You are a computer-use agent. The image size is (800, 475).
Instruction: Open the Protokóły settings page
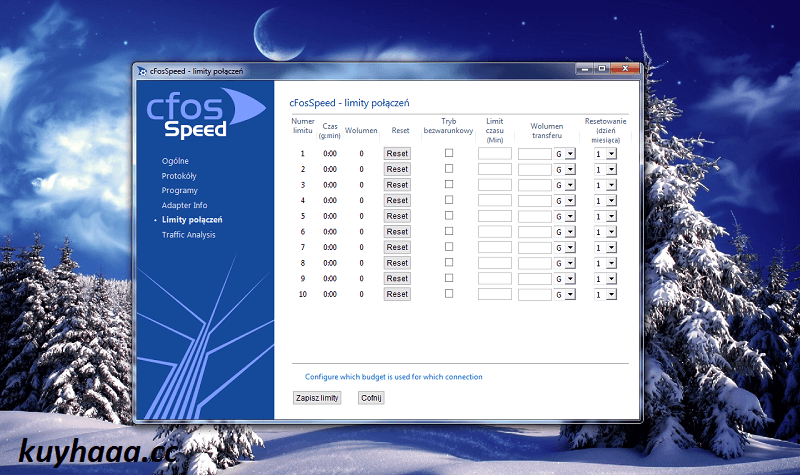[179, 176]
